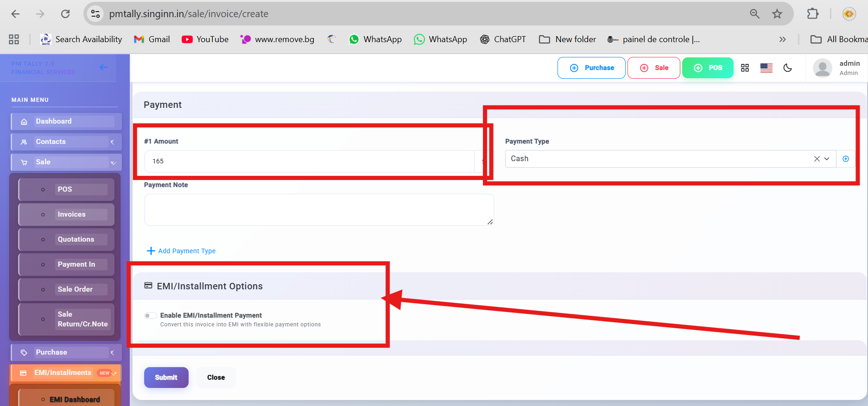Open the browser extensions puzzle icon

pos(812,14)
